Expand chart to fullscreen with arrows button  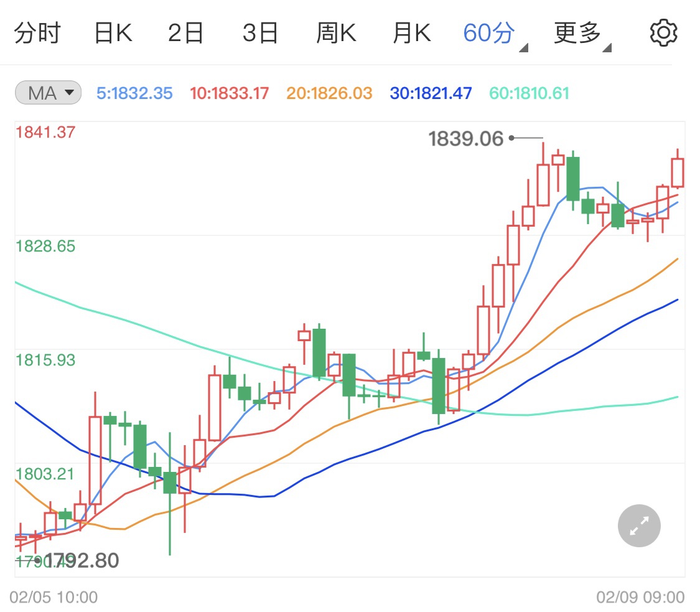pos(639,525)
